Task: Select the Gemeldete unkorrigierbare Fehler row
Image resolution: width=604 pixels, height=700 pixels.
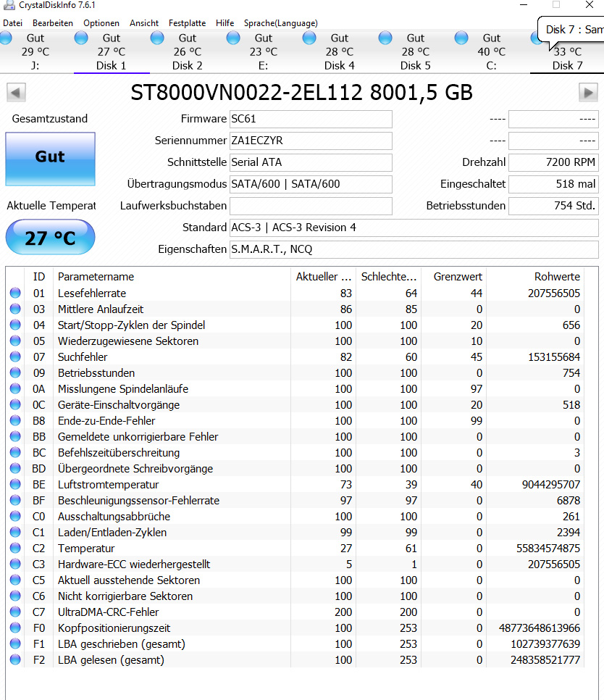Action: [295, 437]
